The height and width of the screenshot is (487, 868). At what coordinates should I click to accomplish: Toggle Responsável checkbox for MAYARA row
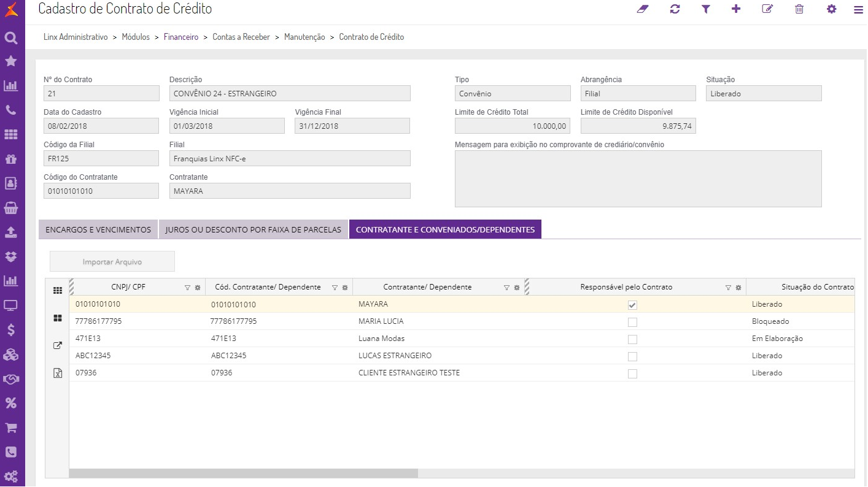[x=632, y=305]
